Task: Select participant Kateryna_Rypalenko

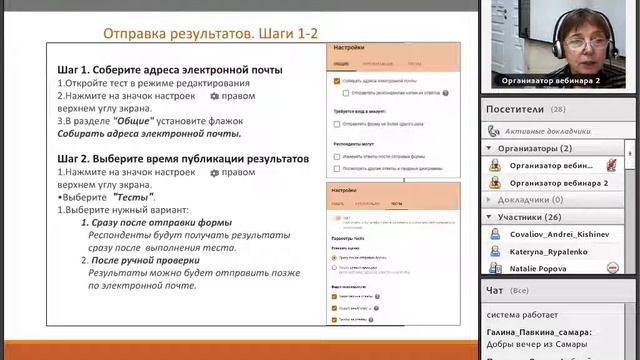Action: click(x=553, y=251)
